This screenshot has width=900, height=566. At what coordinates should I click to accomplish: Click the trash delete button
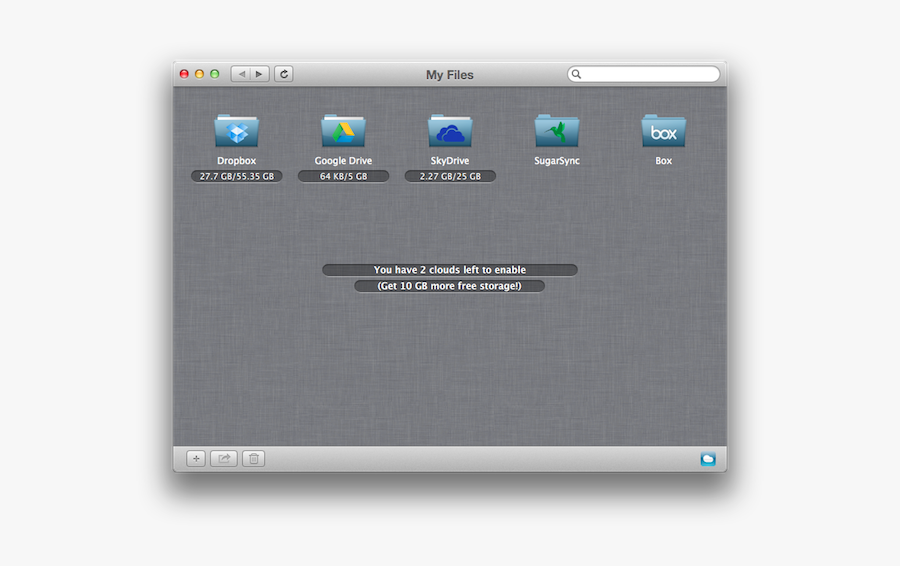point(254,459)
